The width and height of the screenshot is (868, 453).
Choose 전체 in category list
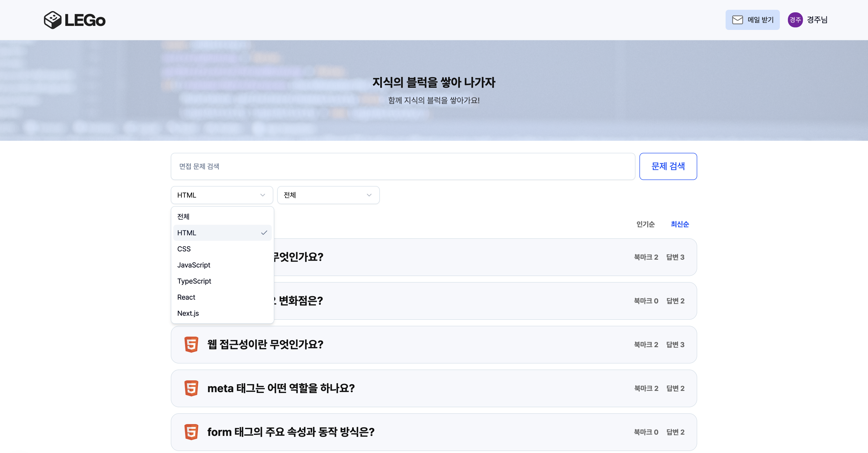coord(184,216)
